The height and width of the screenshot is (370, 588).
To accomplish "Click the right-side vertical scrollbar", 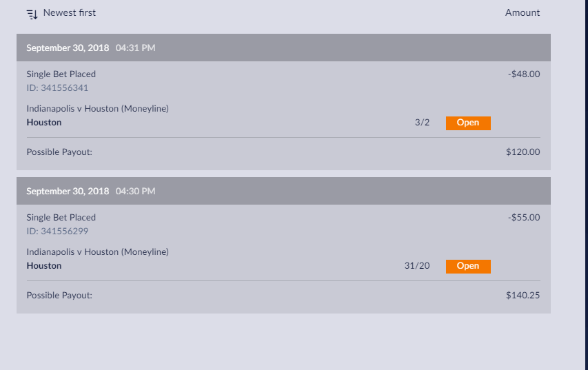I will [x=586, y=185].
